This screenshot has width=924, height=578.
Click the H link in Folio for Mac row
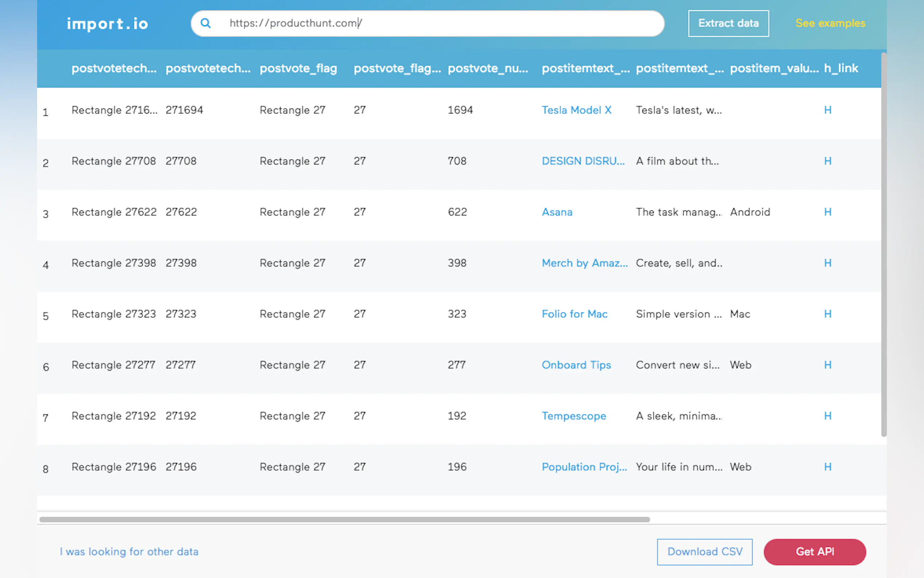point(828,314)
